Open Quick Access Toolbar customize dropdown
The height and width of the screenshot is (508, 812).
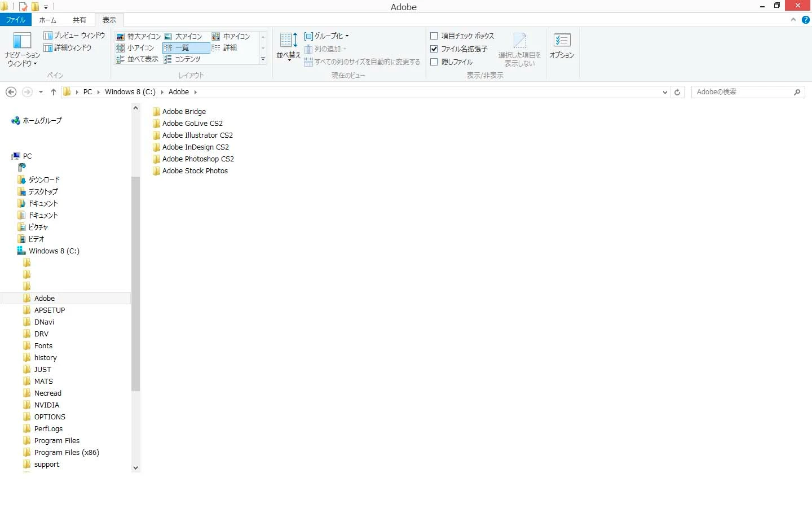pos(46,7)
